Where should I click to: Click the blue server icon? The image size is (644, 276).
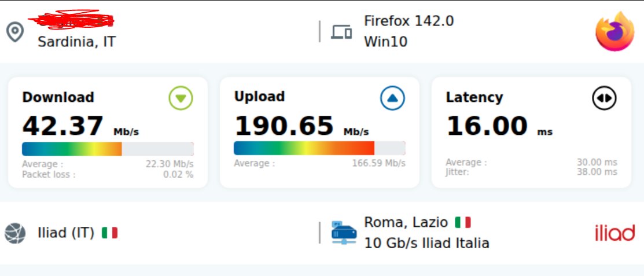point(344,233)
